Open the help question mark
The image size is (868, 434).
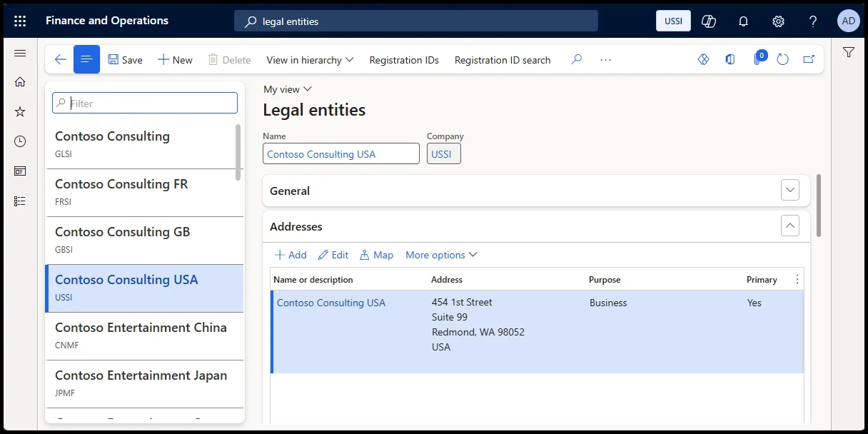(x=813, y=21)
